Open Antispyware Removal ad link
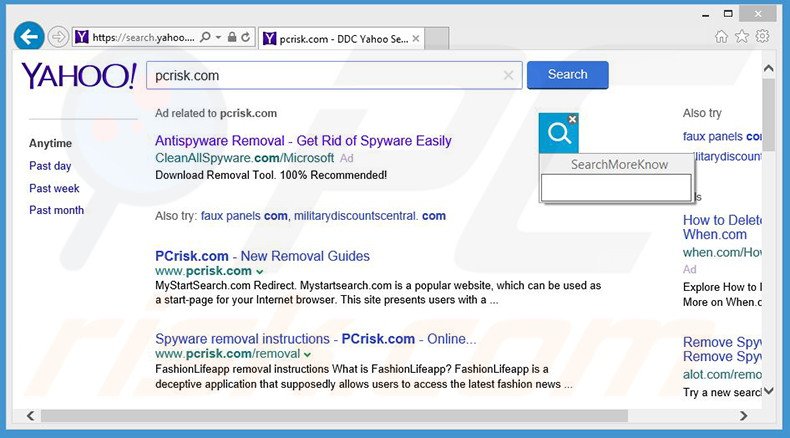The height and width of the screenshot is (438, 790). point(303,141)
